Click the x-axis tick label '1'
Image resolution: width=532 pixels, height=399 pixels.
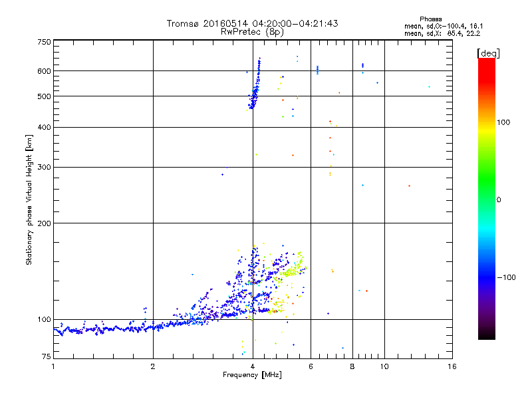point(53,366)
